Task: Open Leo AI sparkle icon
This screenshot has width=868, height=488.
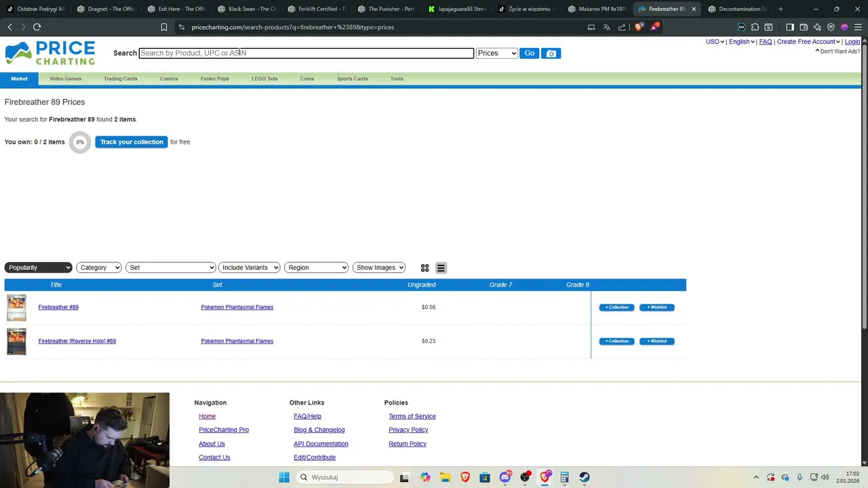Action: (817, 27)
